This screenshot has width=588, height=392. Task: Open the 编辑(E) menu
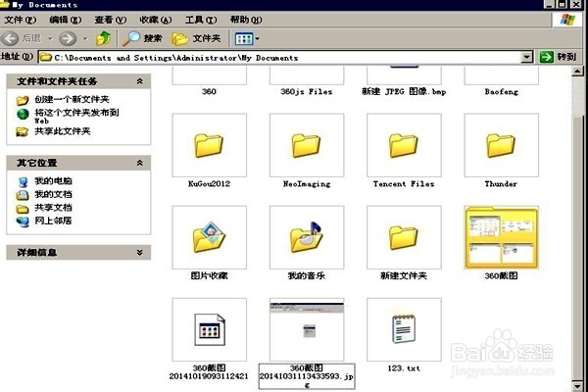point(66,20)
